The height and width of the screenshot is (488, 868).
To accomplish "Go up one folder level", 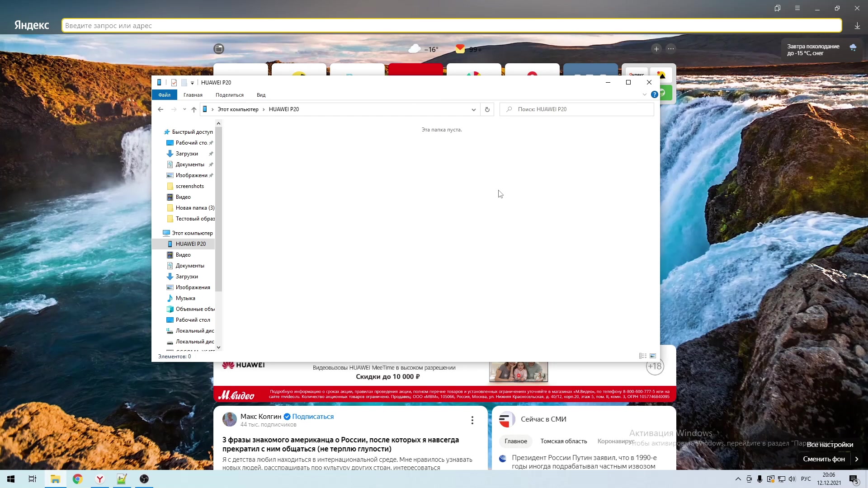I will 194,109.
